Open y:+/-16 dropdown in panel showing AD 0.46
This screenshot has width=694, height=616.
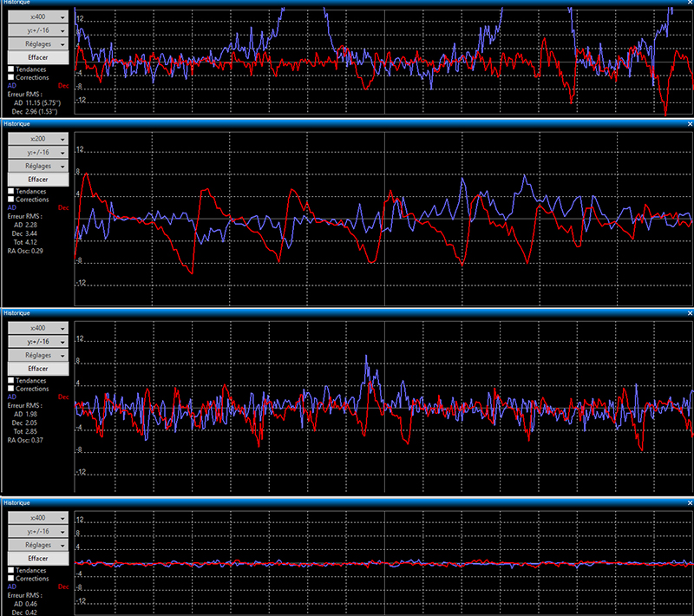click(x=38, y=532)
